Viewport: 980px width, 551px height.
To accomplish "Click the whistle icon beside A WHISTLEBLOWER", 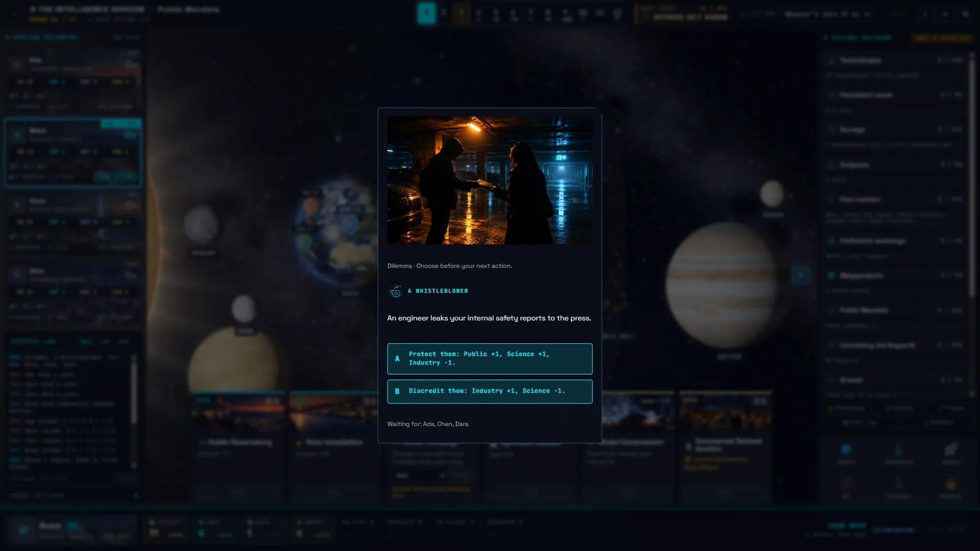I will 395,291.
